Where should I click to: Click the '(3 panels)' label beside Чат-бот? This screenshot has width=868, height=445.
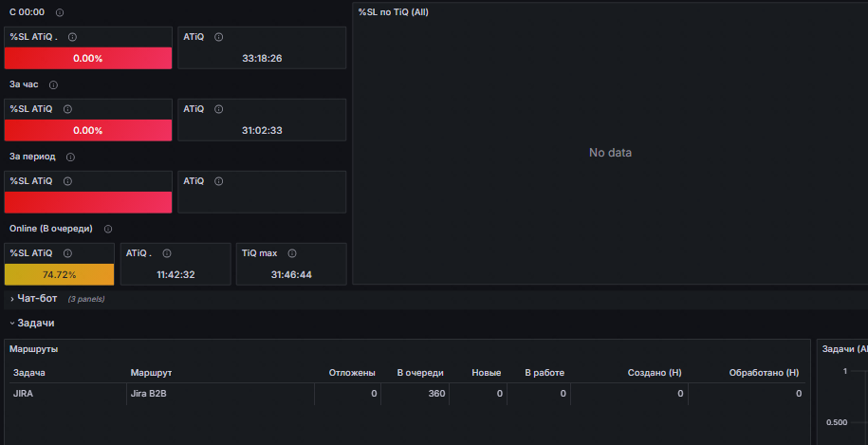click(x=85, y=299)
